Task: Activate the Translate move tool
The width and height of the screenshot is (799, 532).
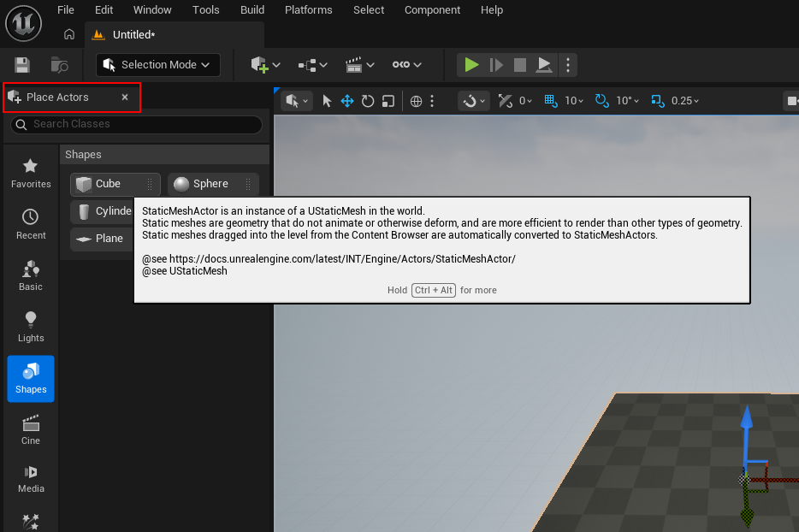Action: point(347,101)
